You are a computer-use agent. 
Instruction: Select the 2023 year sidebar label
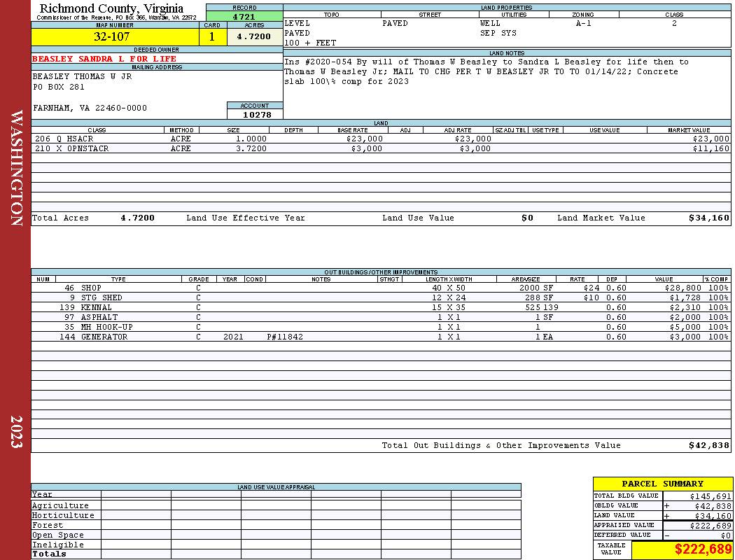(16, 432)
